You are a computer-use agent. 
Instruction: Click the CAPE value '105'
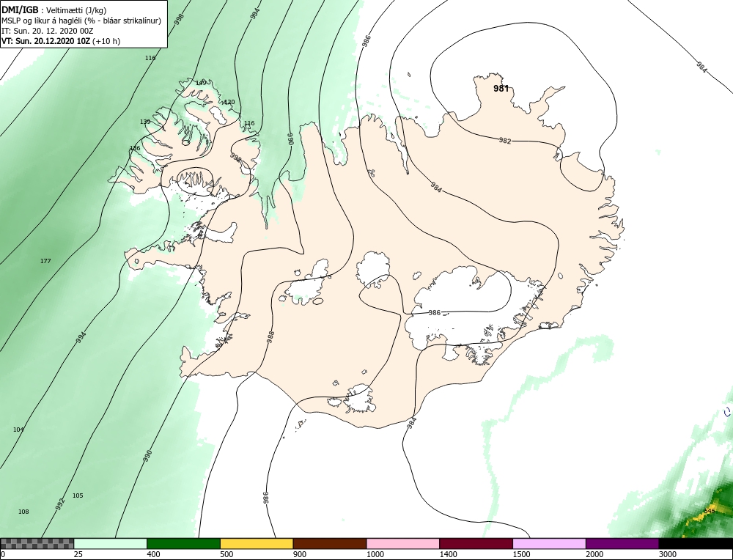pyautogui.click(x=78, y=495)
